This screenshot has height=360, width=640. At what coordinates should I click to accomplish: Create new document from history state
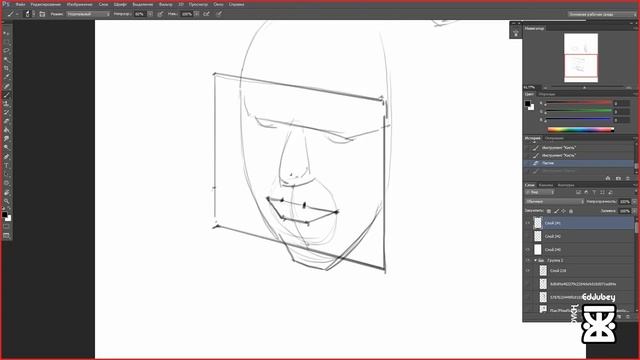(608, 178)
